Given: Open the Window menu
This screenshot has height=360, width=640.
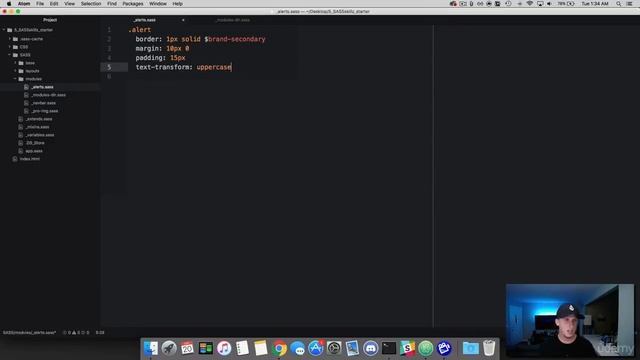Looking at the screenshot, I should [x=158, y=4].
